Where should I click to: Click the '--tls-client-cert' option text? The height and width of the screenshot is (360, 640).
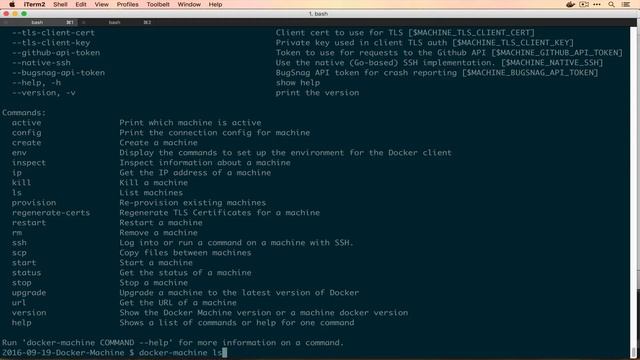pos(53,33)
